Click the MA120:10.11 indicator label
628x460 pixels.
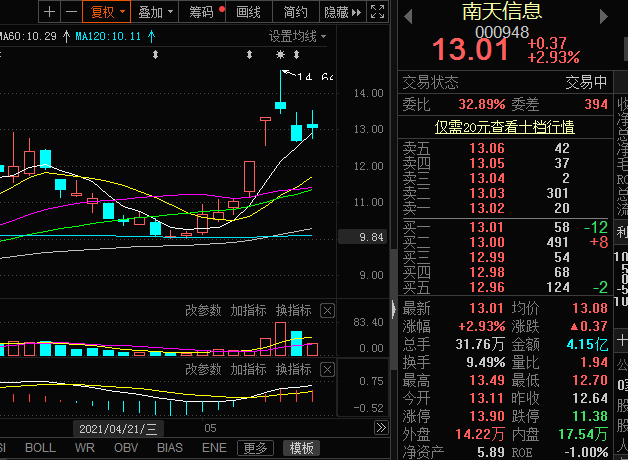point(108,36)
